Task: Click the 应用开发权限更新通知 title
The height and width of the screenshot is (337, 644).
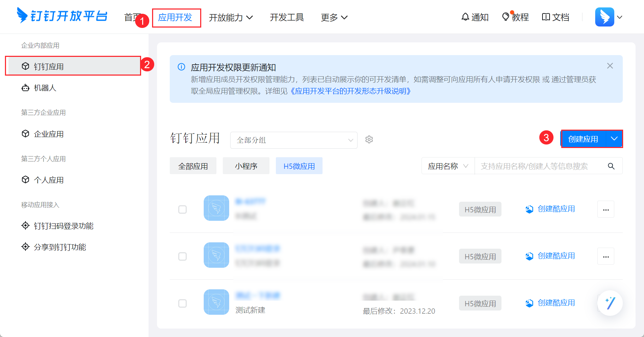Action: [x=233, y=67]
